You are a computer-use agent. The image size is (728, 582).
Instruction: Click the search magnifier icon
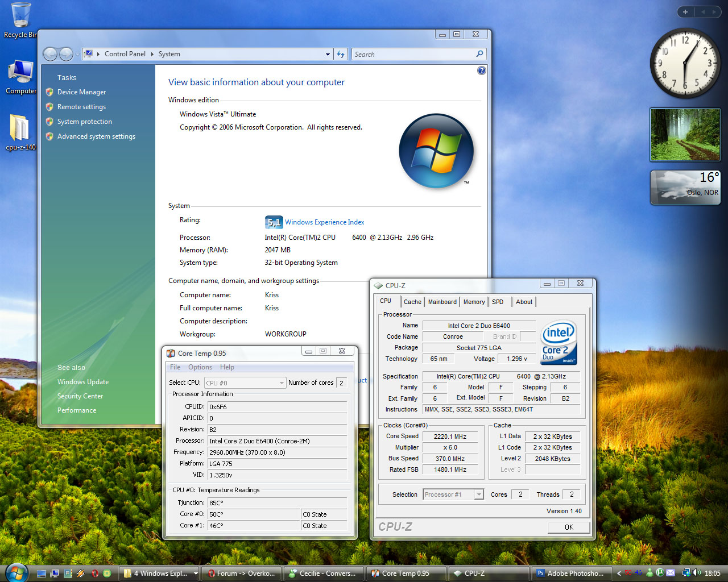[480, 54]
